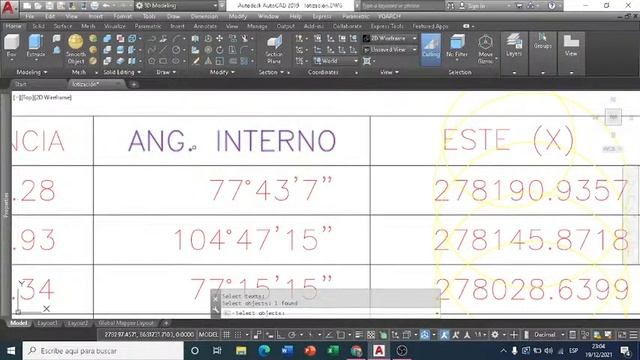
Task: Select the Polygon tool in the Draw panel
Action: 151,61
